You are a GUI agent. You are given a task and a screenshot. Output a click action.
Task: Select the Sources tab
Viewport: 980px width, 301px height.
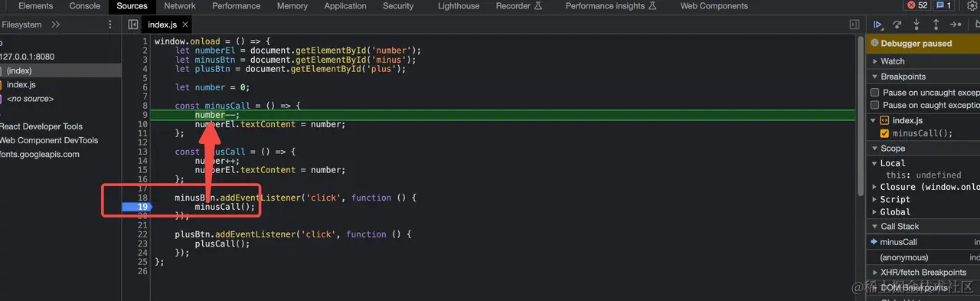coord(132,6)
